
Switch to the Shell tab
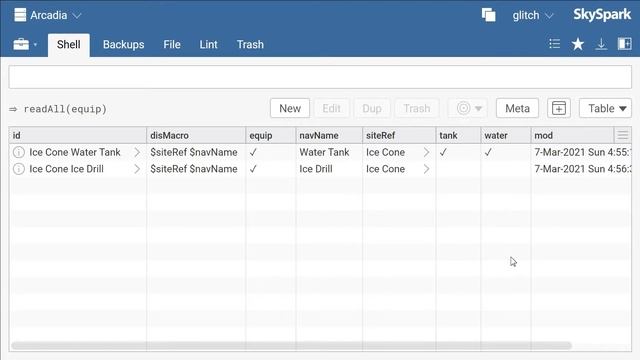(69, 44)
